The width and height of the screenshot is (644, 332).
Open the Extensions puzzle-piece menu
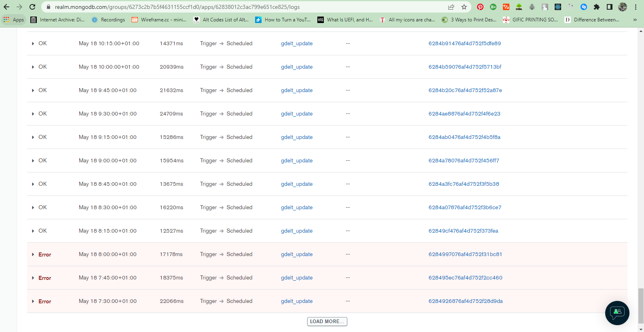click(x=596, y=7)
